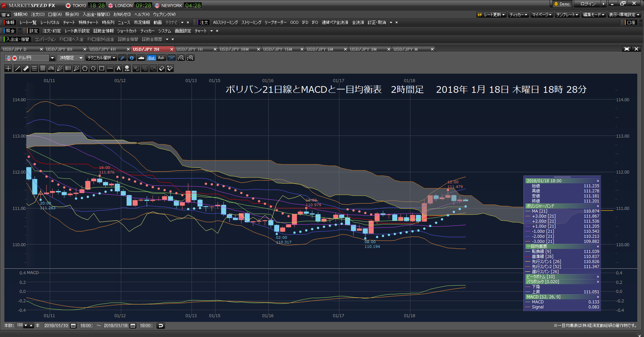Open the 情報(M) menu
The image size is (644, 337).
(21, 14)
